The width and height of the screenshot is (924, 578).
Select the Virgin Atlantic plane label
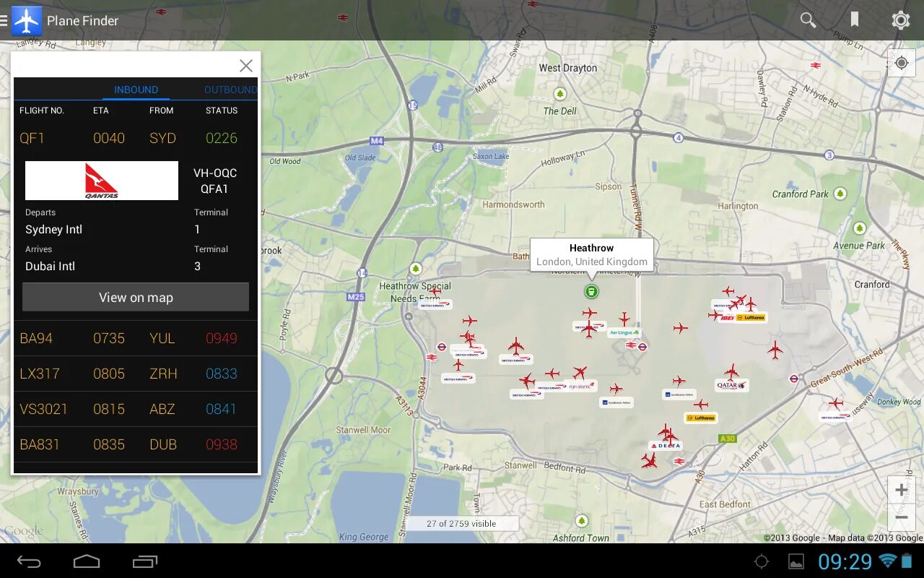coord(581,387)
